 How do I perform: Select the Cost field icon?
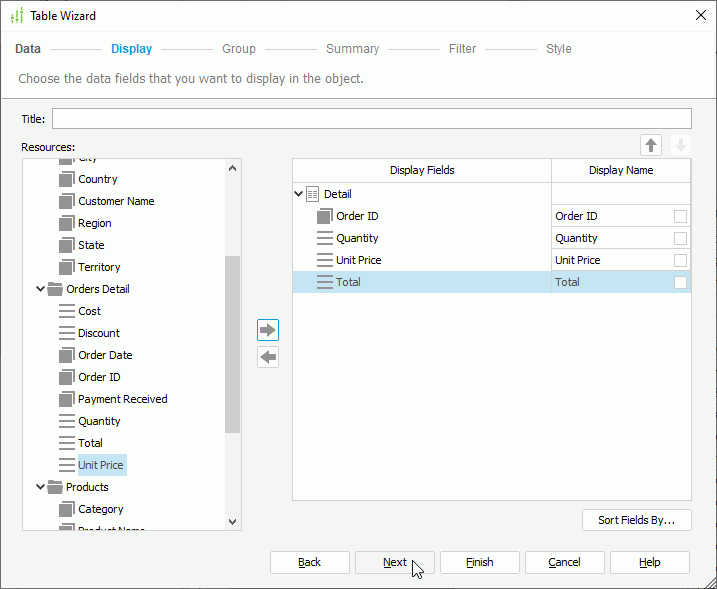pos(67,311)
